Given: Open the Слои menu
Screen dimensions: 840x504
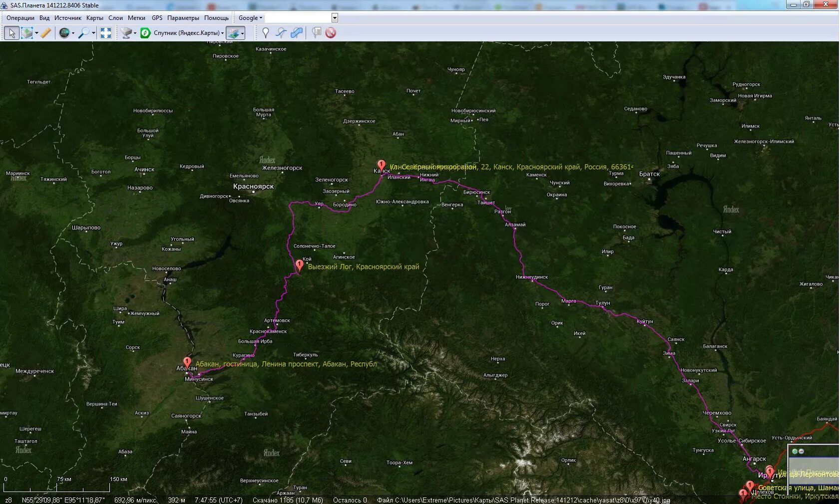Looking at the screenshot, I should click(116, 18).
